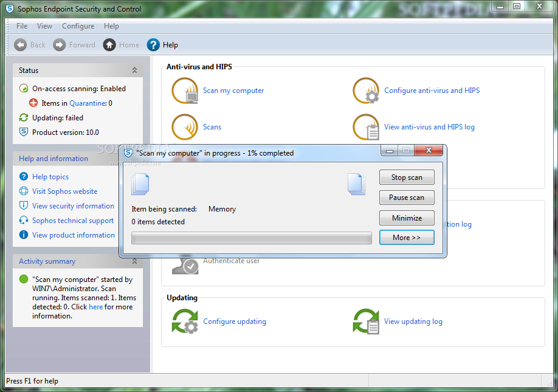Click Visit Sophos website link
The image size is (558, 392).
(x=65, y=191)
